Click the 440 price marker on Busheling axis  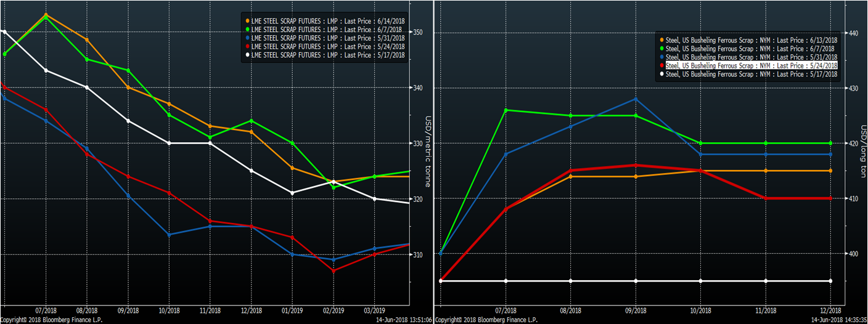click(x=854, y=33)
